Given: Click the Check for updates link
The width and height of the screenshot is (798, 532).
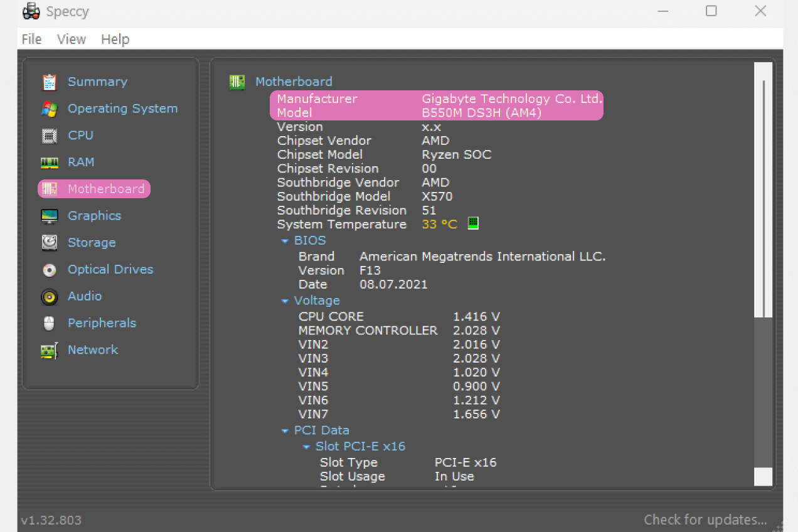Looking at the screenshot, I should 705,520.
